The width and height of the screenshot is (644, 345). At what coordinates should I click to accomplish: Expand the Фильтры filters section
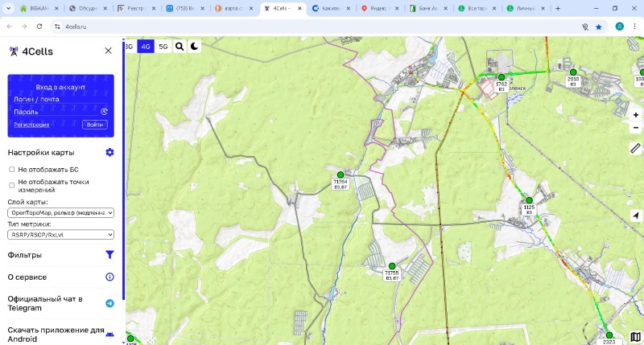tap(61, 255)
